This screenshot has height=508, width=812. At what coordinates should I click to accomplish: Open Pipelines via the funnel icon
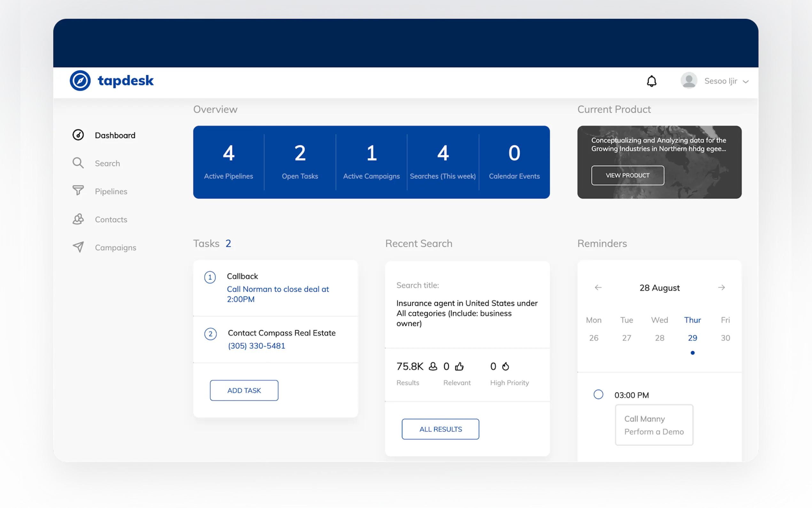pyautogui.click(x=78, y=191)
